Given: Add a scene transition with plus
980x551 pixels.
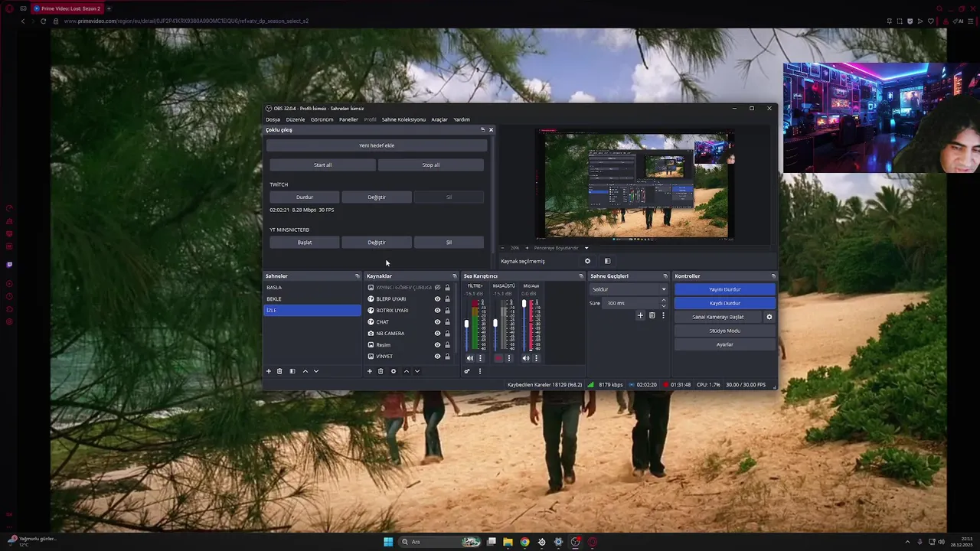Looking at the screenshot, I should coord(640,315).
